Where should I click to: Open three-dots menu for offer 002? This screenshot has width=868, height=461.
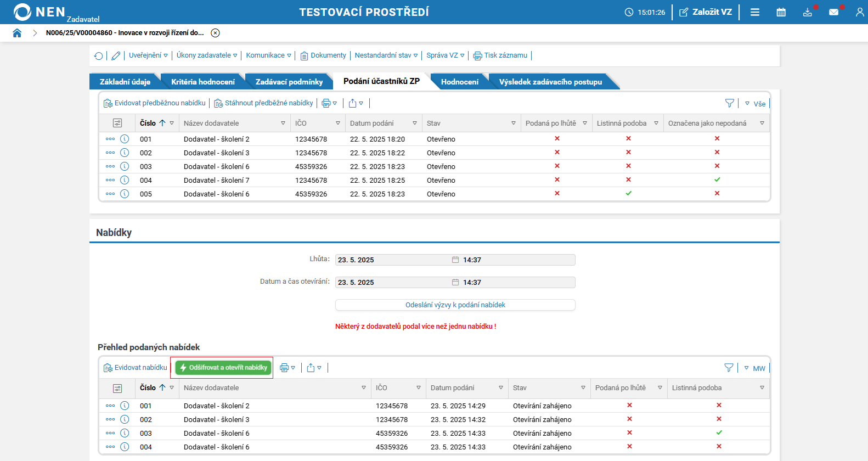[110, 419]
